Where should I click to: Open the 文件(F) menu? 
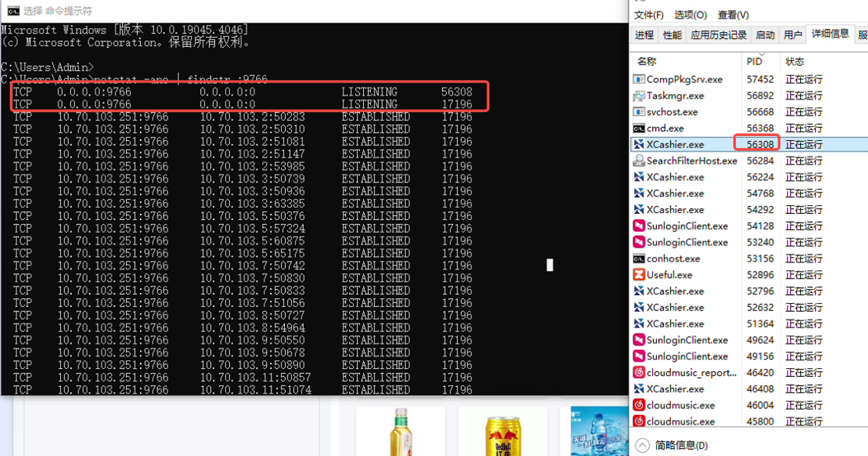pyautogui.click(x=649, y=15)
